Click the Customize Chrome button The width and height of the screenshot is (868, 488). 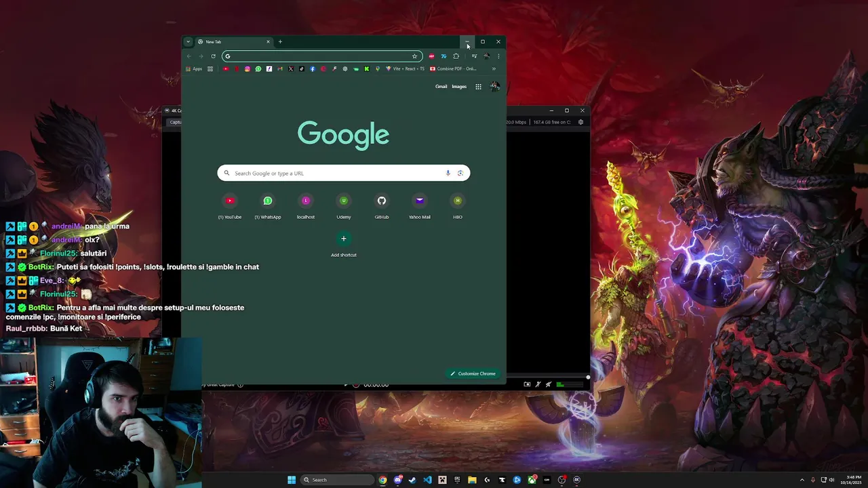pos(473,373)
